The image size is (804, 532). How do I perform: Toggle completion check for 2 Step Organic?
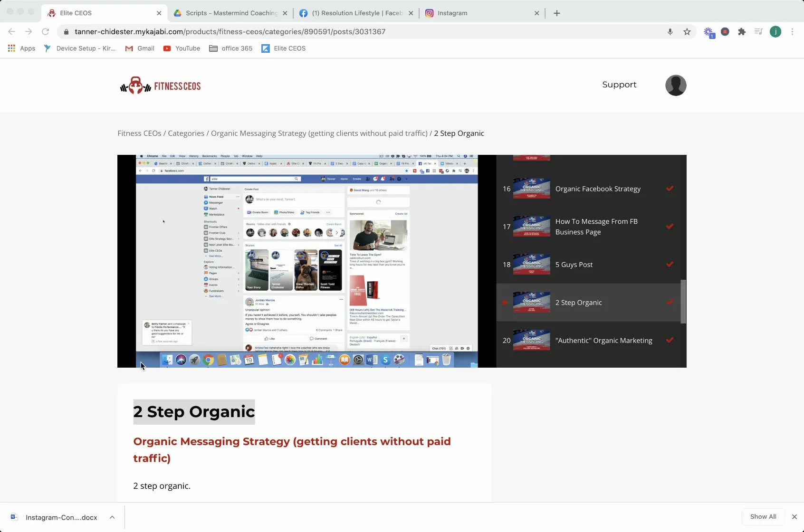point(670,303)
